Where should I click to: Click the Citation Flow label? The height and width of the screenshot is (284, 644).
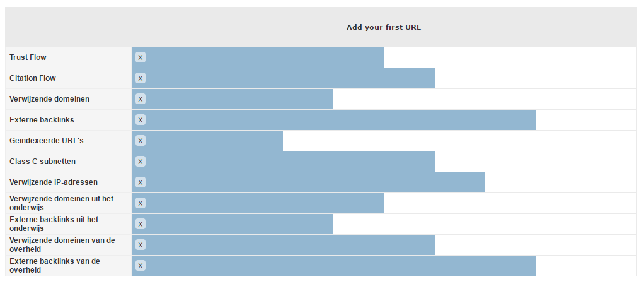coord(33,78)
